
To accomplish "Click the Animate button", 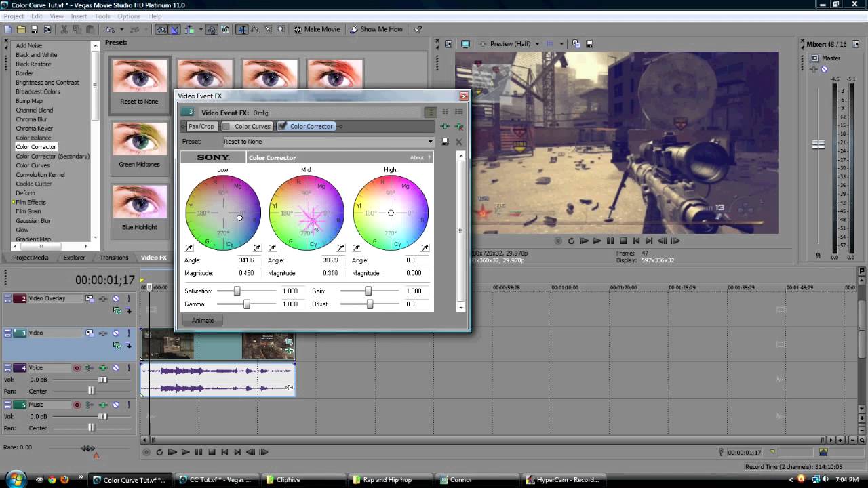I will point(203,321).
